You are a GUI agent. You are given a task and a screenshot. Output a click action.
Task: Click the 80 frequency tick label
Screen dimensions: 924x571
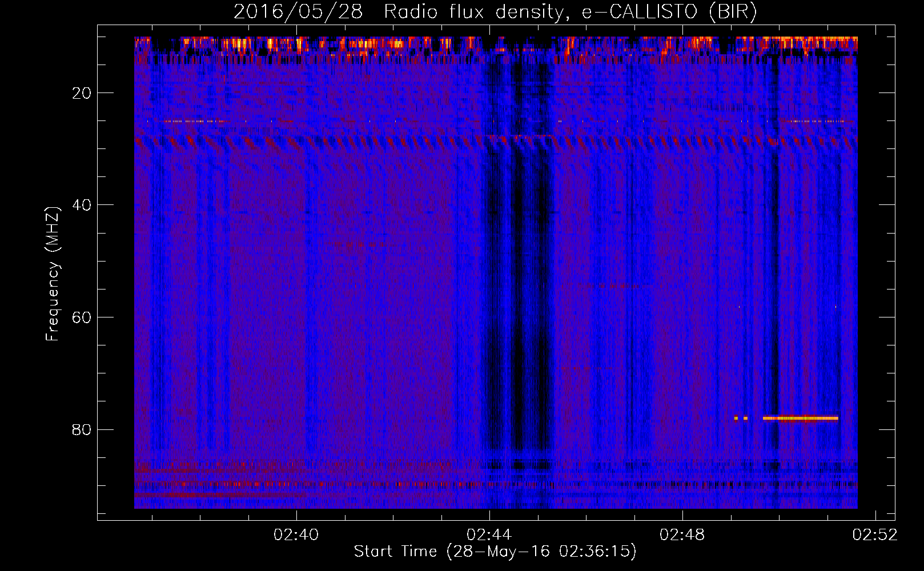pos(82,429)
